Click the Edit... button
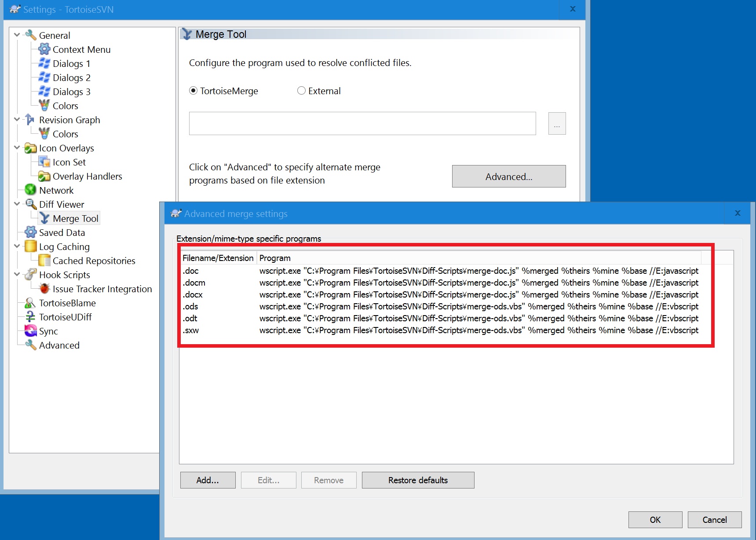 click(x=268, y=480)
